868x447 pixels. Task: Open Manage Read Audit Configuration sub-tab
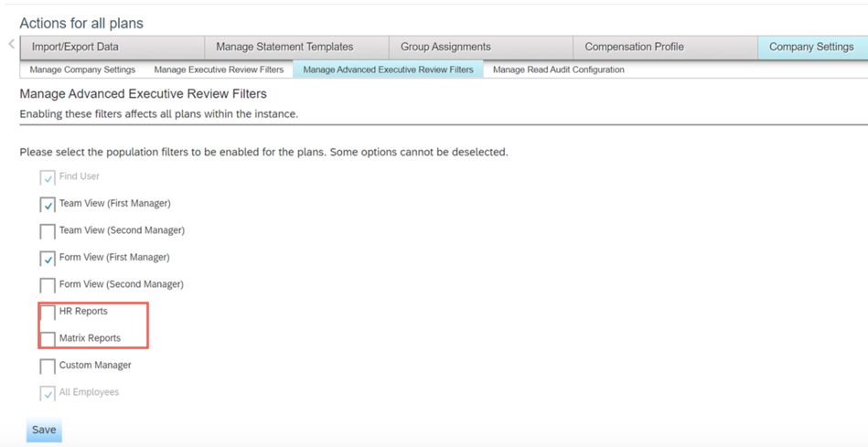pyautogui.click(x=558, y=69)
